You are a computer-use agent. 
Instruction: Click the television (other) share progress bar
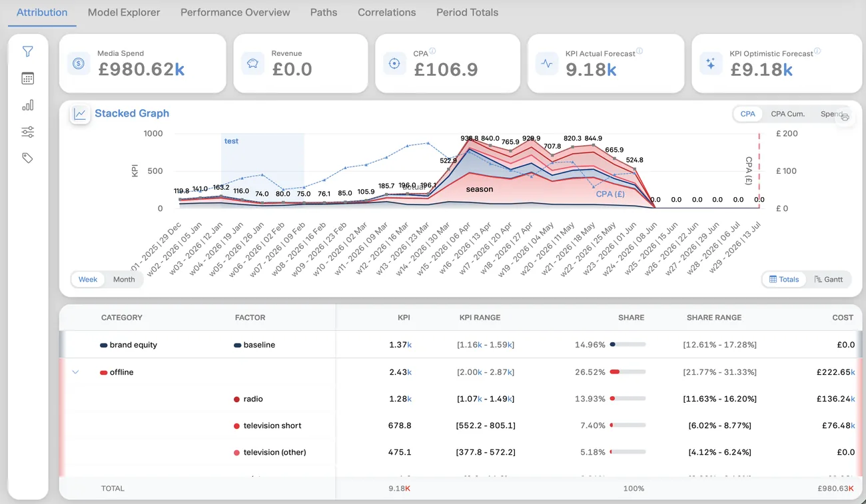[628, 452]
